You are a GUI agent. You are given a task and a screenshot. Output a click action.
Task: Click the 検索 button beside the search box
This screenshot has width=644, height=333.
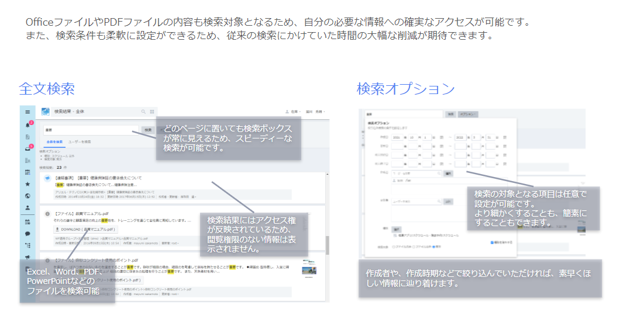(x=148, y=130)
